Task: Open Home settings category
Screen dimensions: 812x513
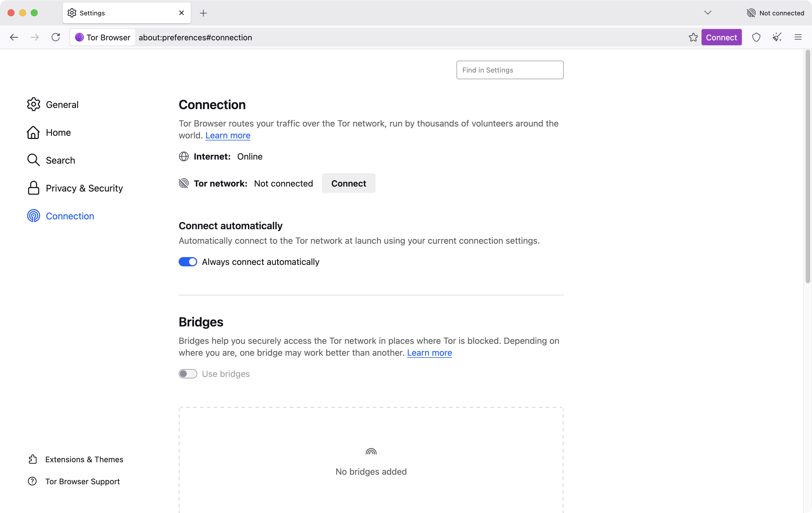Action: coord(49,133)
